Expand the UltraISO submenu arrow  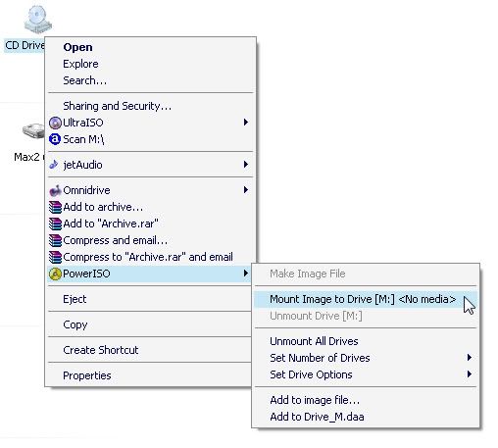click(246, 123)
